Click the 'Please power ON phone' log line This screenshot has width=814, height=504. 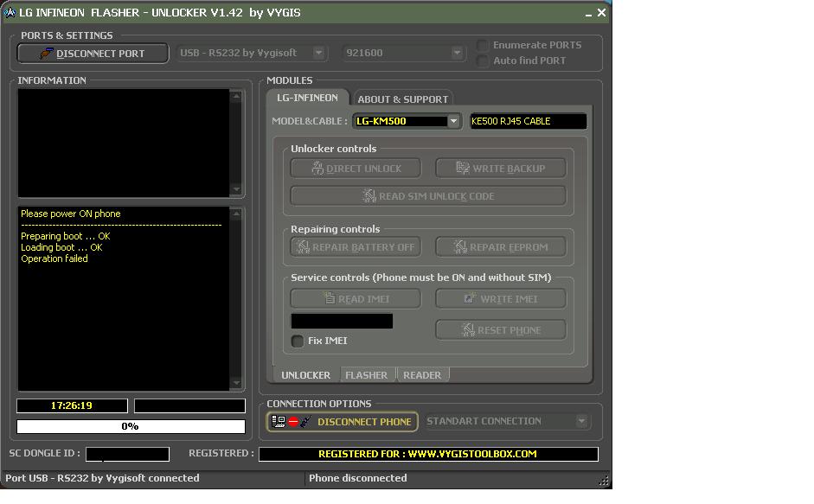71,214
